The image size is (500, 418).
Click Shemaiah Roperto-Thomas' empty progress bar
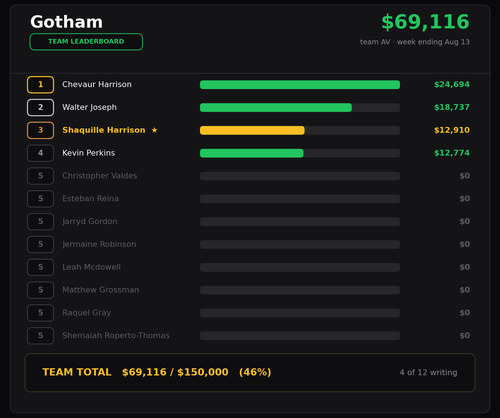[300, 336]
